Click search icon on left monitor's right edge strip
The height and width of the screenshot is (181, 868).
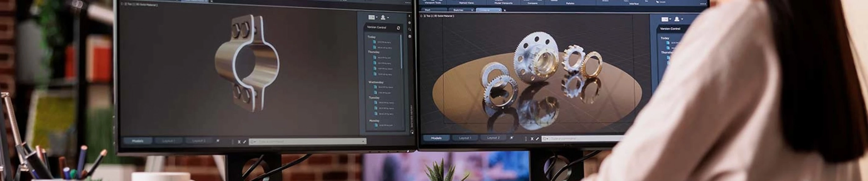(409, 29)
